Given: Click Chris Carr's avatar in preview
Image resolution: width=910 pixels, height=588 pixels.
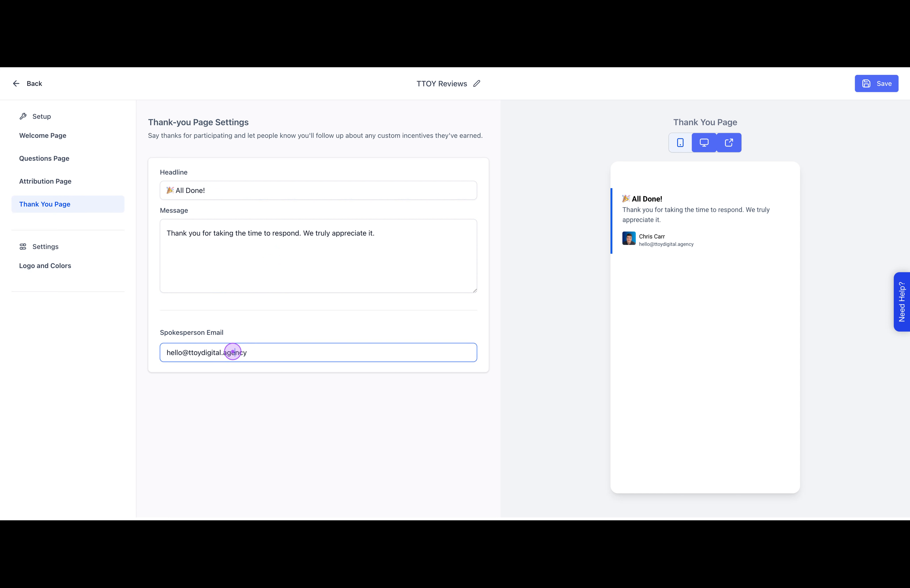Looking at the screenshot, I should [629, 238].
